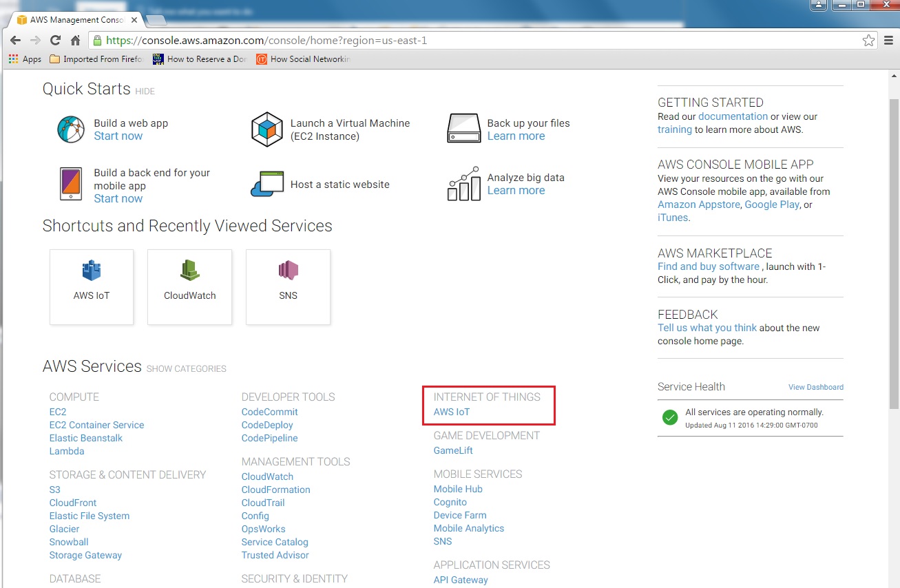Open the EC2 service link
Screen dimensions: 900x588
point(58,412)
